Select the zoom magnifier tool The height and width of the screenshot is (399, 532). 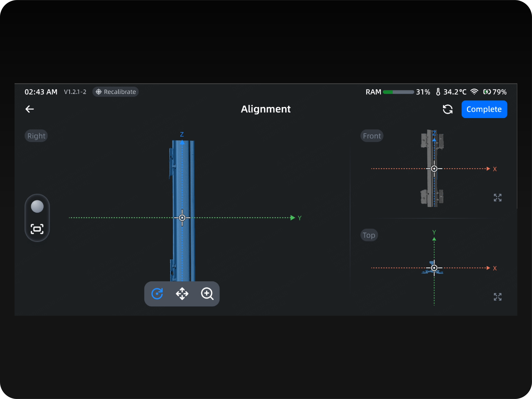(x=207, y=294)
